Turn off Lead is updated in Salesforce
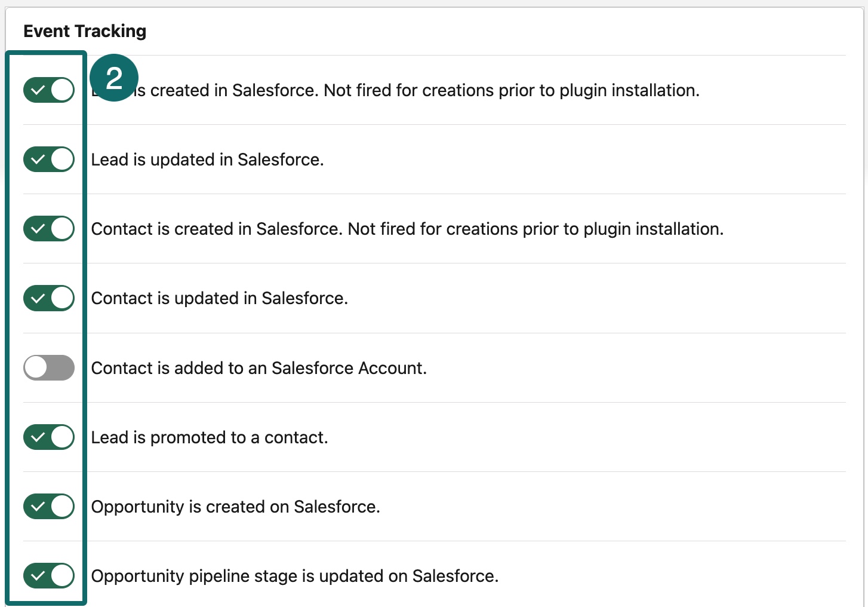 coord(49,160)
